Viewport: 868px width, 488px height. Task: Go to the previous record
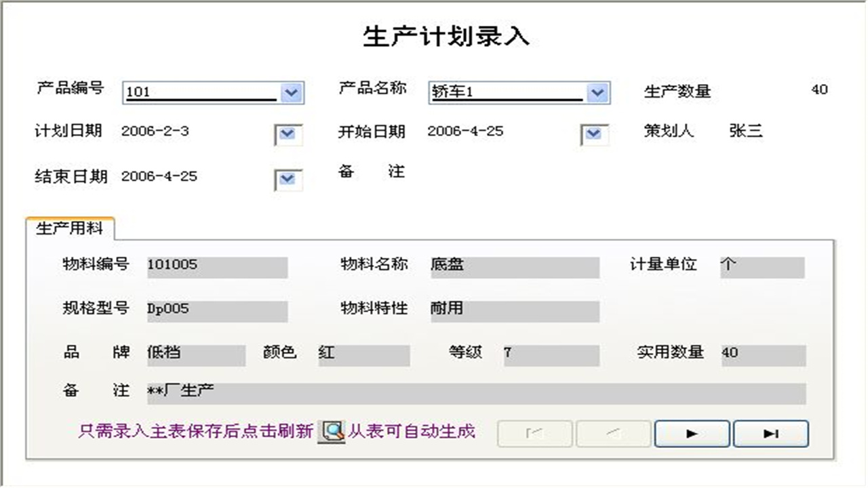(x=613, y=434)
